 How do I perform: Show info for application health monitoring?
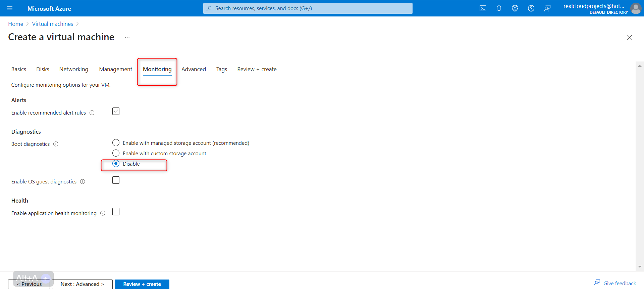103,213
